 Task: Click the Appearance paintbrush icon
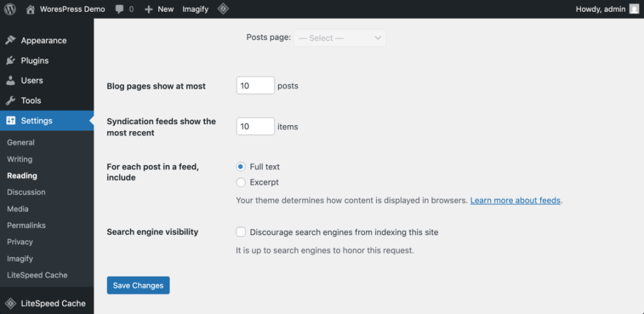(x=10, y=40)
